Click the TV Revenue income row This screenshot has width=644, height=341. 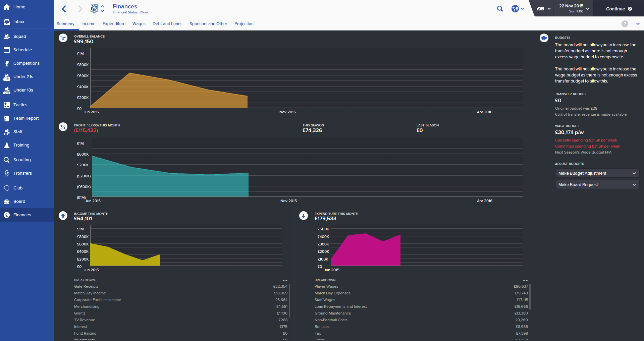tap(181, 320)
